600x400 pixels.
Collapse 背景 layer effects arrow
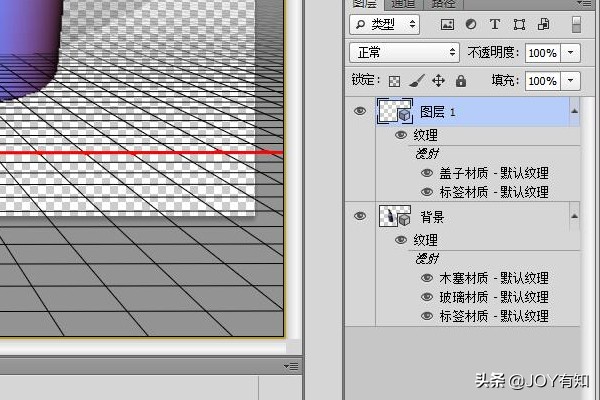[574, 216]
